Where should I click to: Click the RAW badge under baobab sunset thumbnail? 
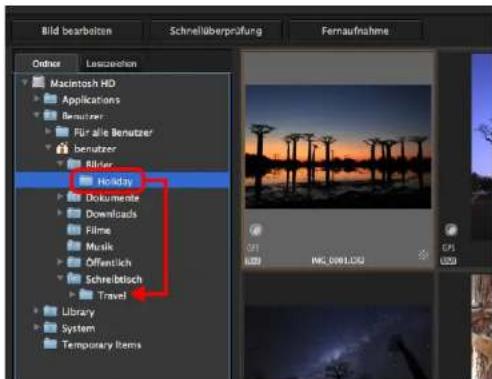(253, 261)
